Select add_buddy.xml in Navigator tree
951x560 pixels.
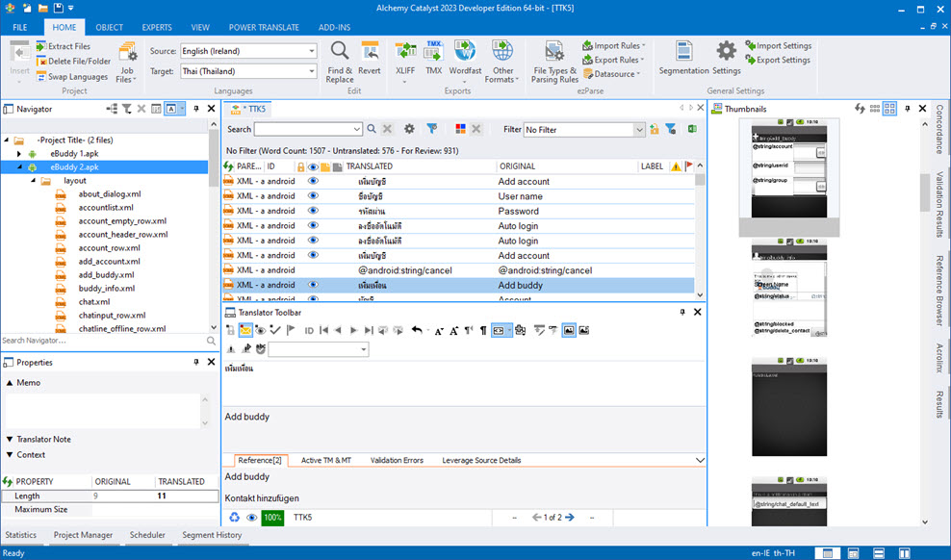pos(106,275)
